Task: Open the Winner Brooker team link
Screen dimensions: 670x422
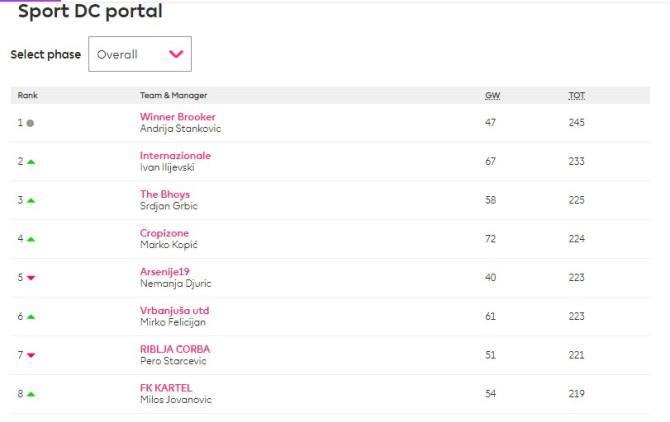Action: (177, 117)
